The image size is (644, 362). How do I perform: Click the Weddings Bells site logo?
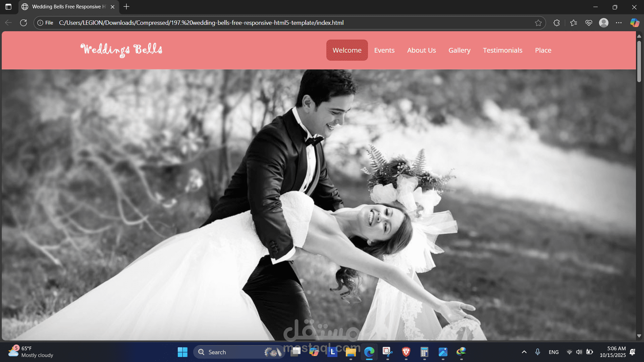coord(121,50)
